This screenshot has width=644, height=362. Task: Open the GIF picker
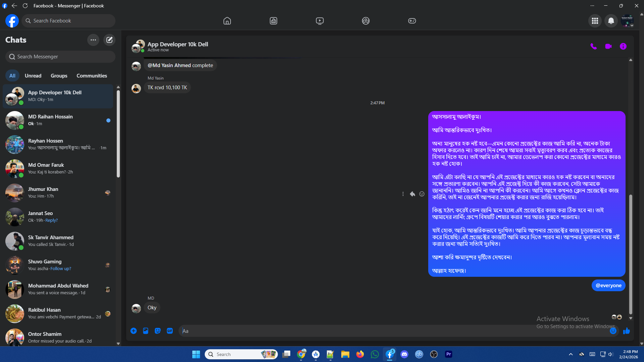(x=170, y=331)
